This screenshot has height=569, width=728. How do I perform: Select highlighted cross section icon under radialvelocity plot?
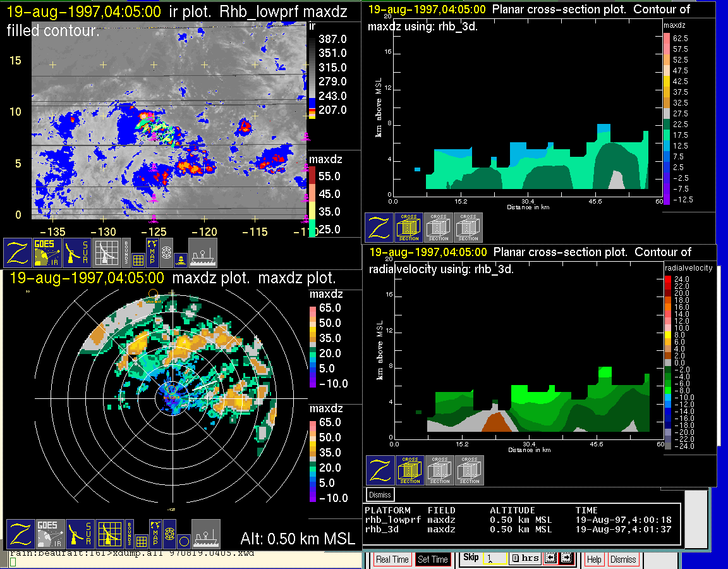[x=410, y=470]
